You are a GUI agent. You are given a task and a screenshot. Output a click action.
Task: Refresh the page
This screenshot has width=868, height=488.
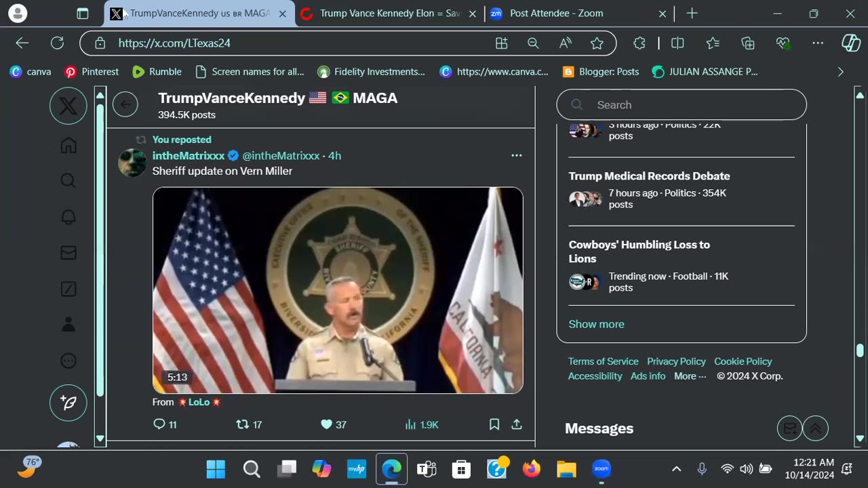coord(57,43)
